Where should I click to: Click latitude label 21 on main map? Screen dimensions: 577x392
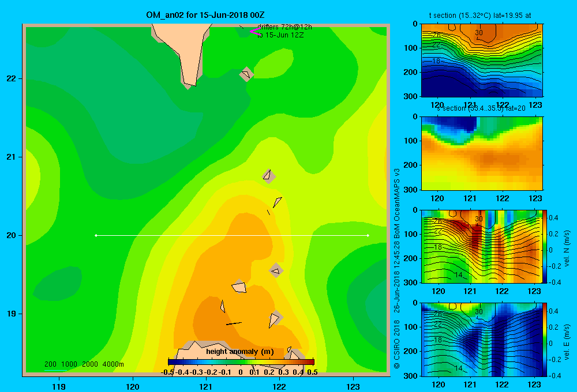(12, 157)
